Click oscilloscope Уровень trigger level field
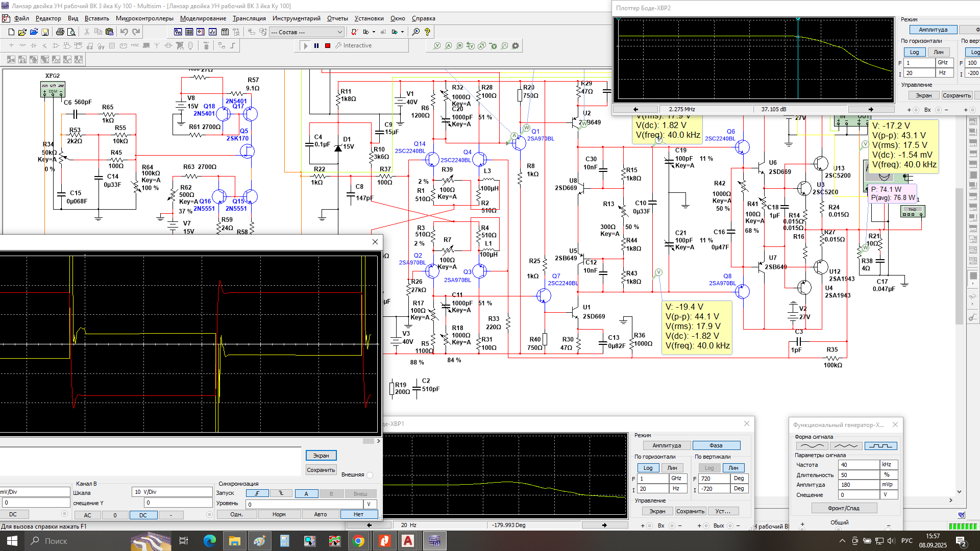 [304, 504]
